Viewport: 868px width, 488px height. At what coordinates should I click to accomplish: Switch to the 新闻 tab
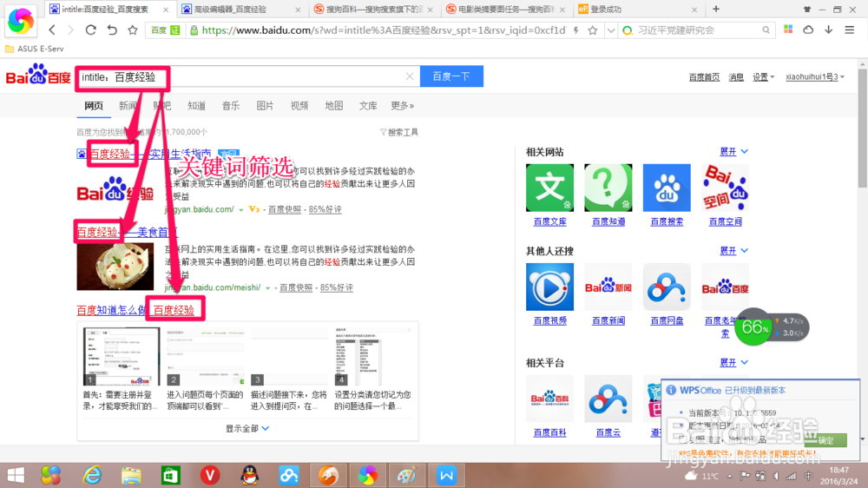click(128, 106)
